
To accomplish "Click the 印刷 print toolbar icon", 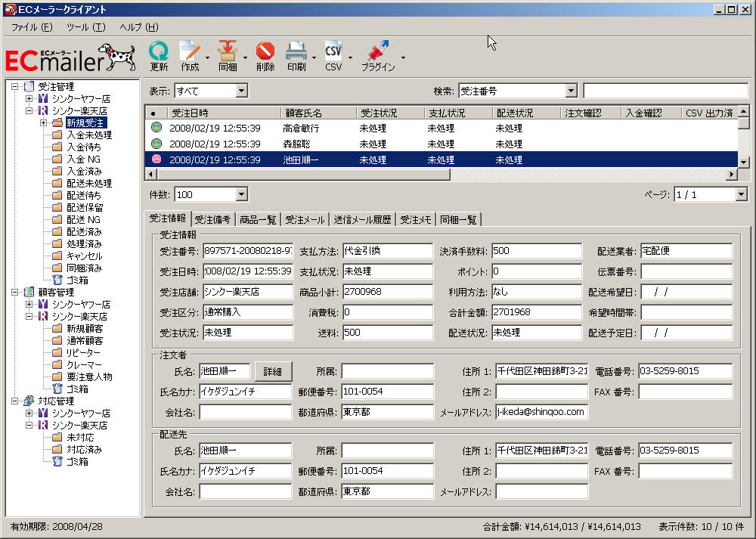I will pyautogui.click(x=296, y=57).
